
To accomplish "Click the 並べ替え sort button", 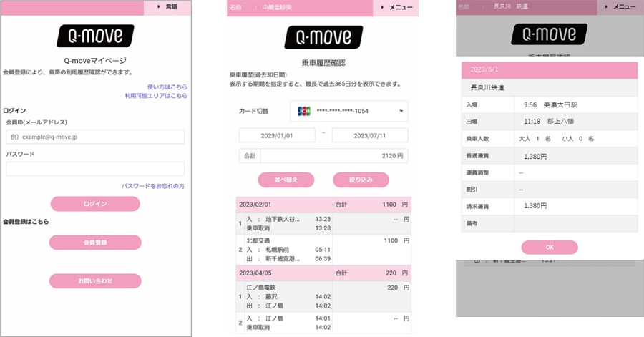I will [286, 180].
